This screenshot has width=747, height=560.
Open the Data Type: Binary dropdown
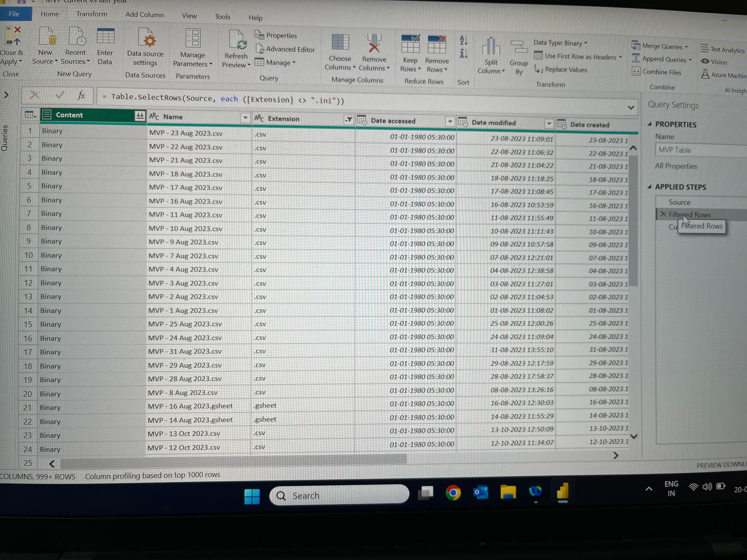(560, 43)
